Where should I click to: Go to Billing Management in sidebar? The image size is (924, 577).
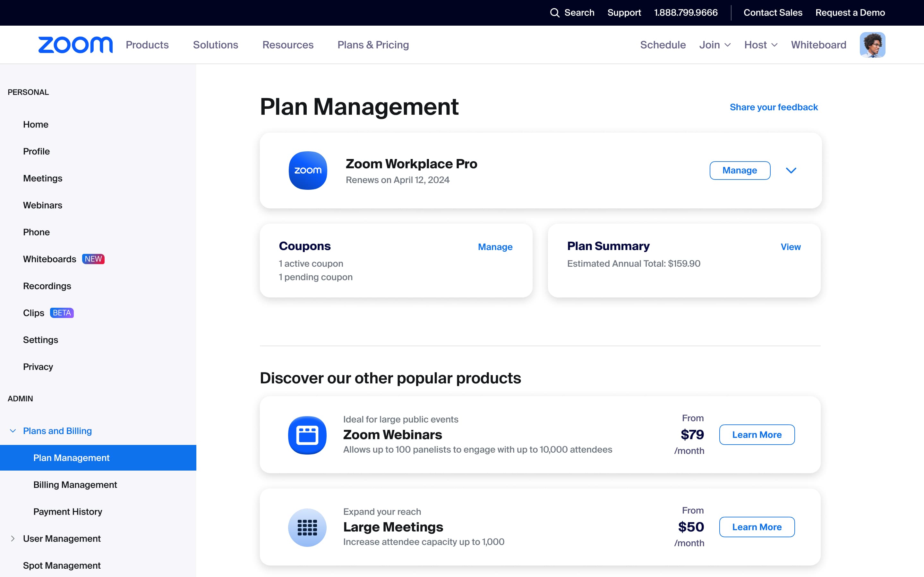(x=75, y=485)
